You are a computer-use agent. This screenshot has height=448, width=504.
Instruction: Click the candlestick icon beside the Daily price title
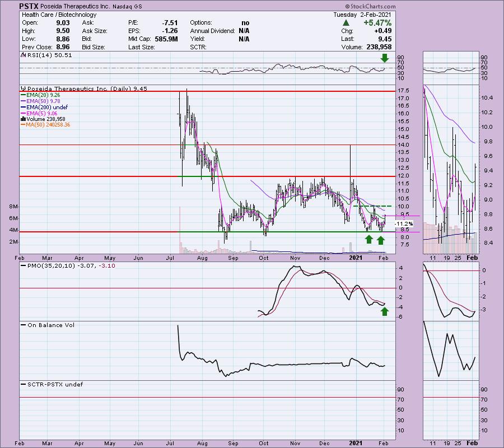(x=23, y=88)
